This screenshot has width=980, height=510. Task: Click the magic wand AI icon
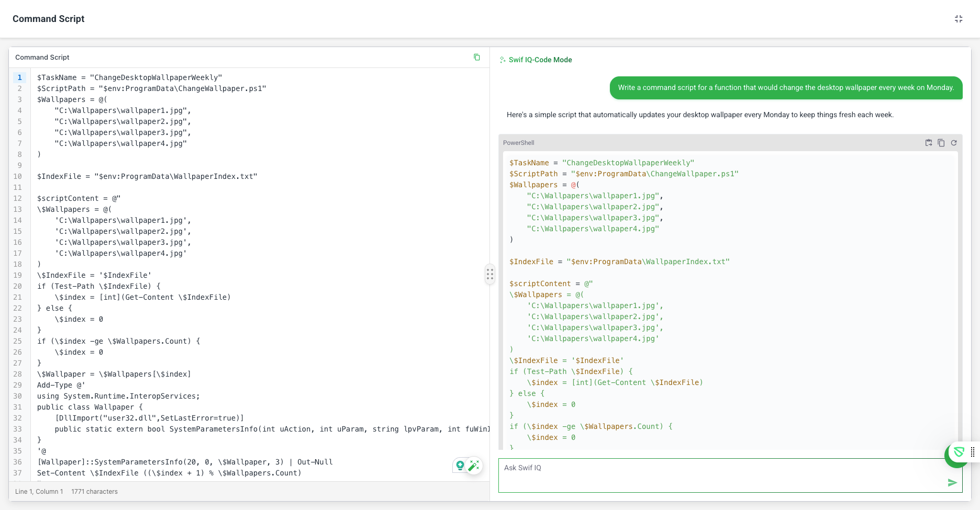pyautogui.click(x=474, y=466)
